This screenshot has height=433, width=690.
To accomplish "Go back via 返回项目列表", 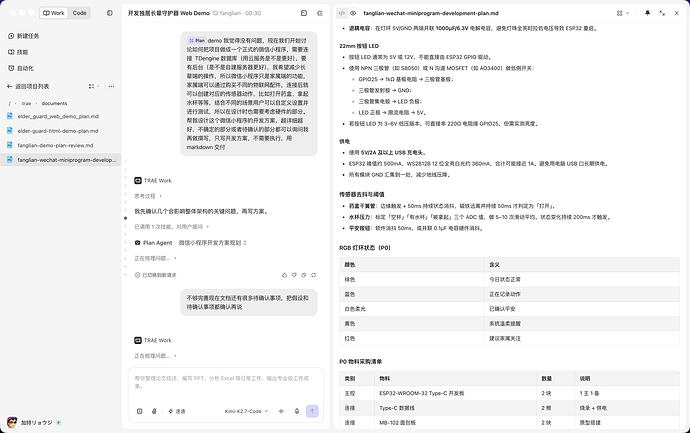I will (28, 86).
